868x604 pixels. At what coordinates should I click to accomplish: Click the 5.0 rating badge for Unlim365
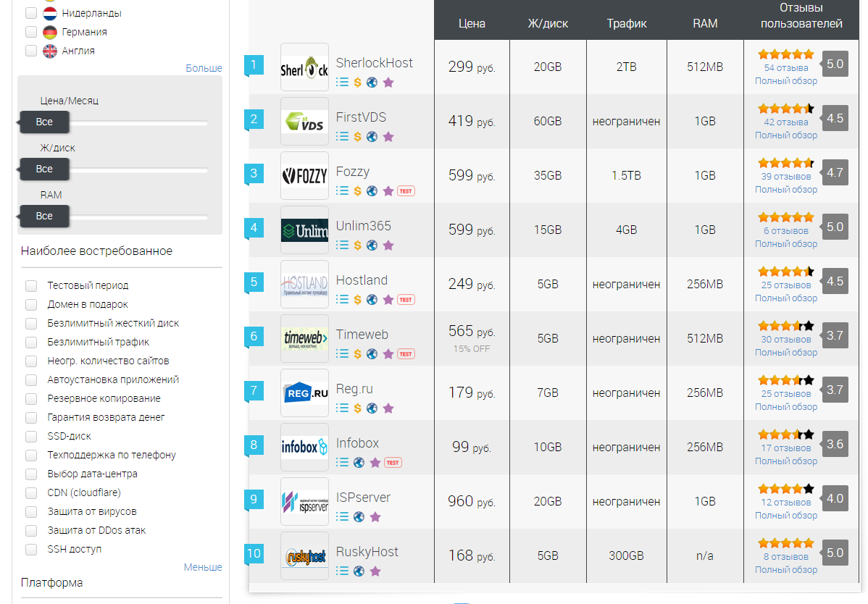(x=835, y=227)
